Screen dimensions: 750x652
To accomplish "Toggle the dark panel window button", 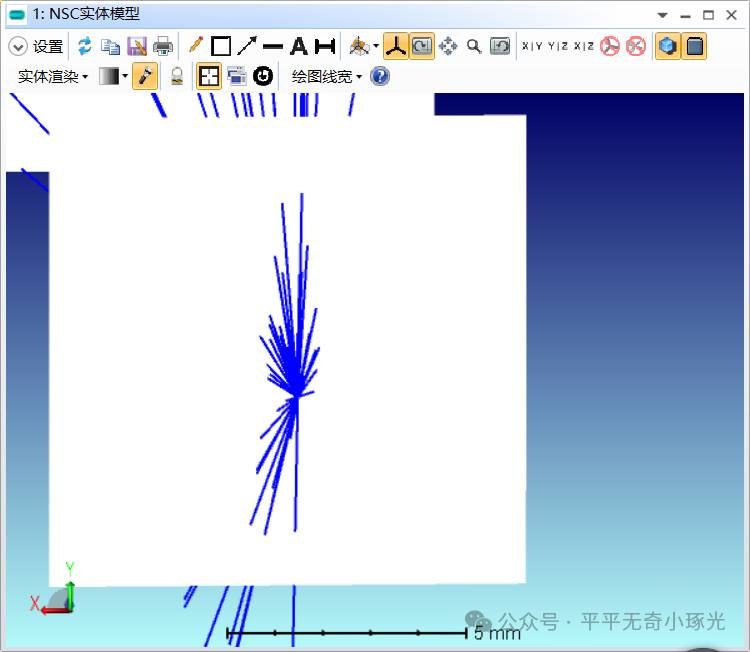I will 694,46.
